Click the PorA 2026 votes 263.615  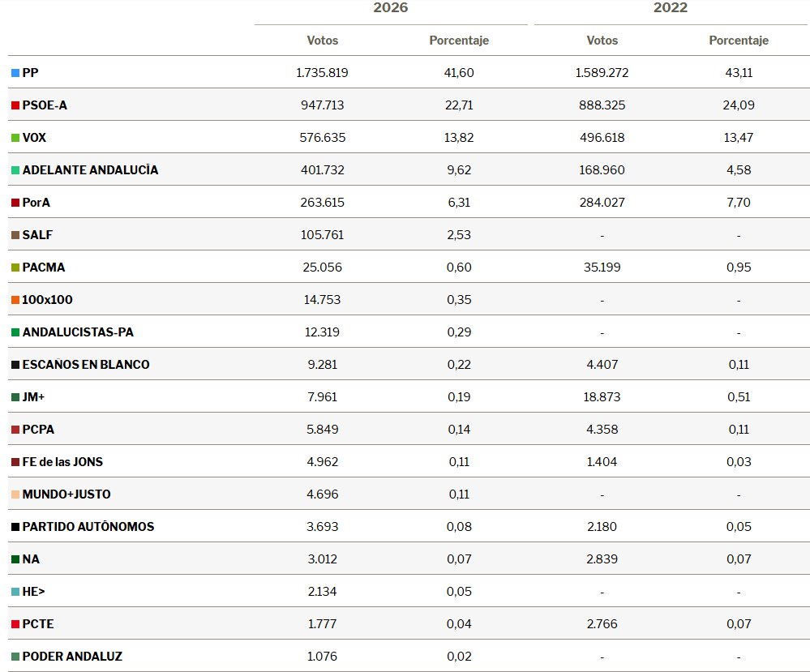(323, 203)
